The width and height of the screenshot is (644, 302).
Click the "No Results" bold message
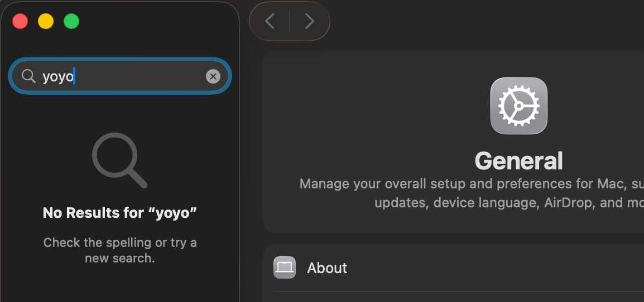click(x=120, y=212)
